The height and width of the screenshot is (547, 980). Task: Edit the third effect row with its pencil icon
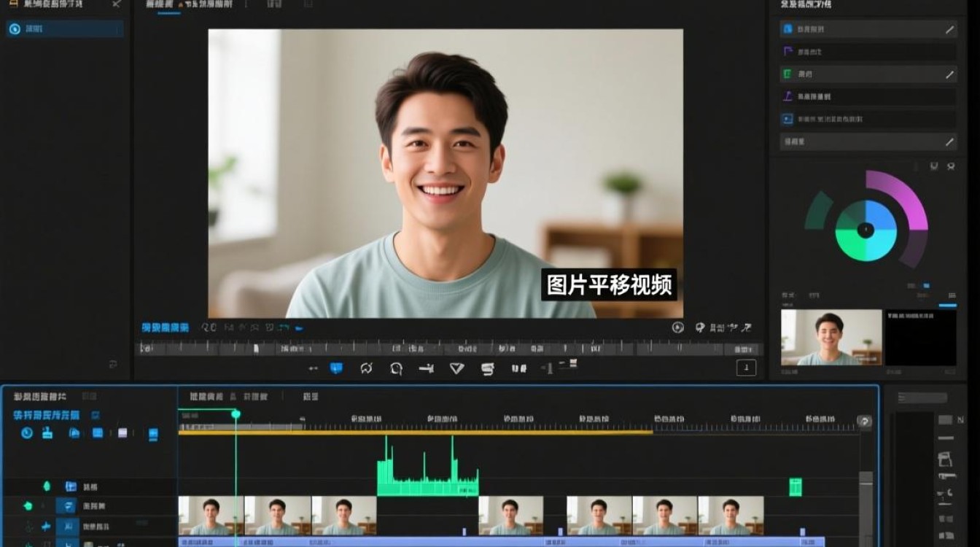tap(949, 74)
